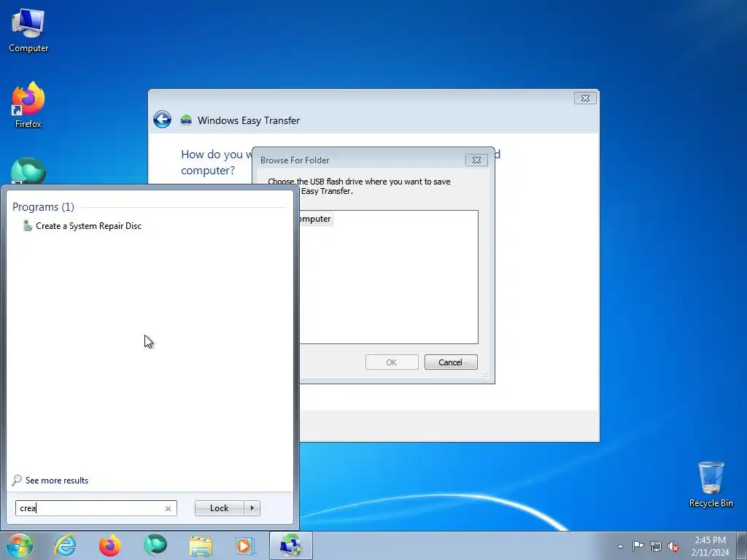This screenshot has height=560, width=747.
Task: Click the Windows Easy Transfer title icon
Action: coord(186,120)
